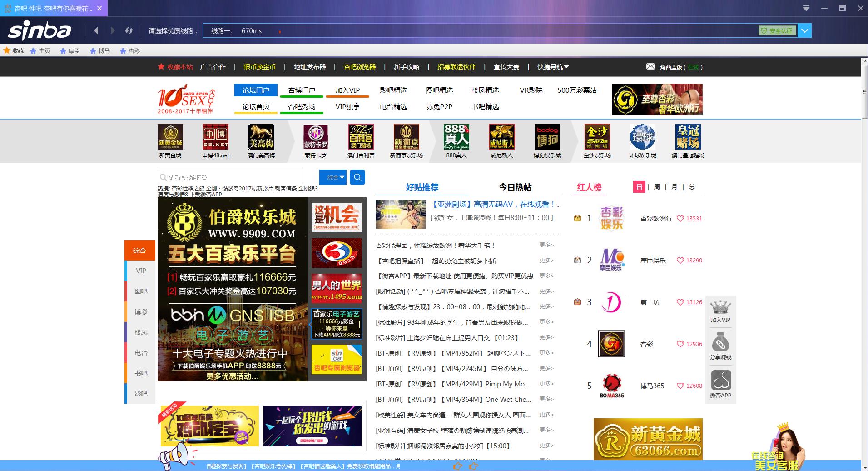
Task: Click the 博狗娱乐城 bodog logo
Action: tap(547, 137)
